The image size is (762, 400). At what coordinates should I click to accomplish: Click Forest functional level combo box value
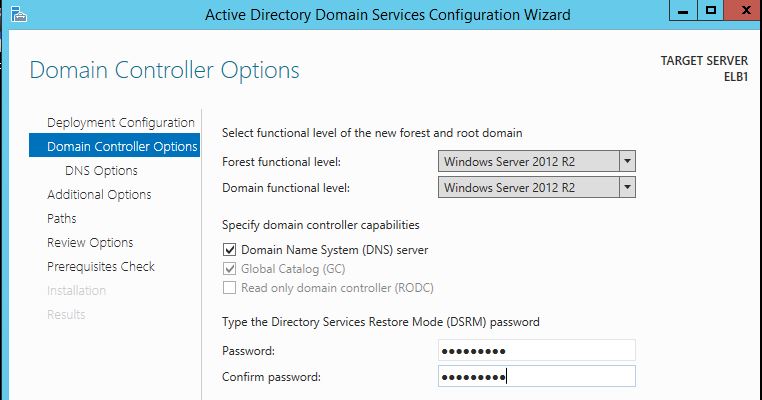click(529, 161)
